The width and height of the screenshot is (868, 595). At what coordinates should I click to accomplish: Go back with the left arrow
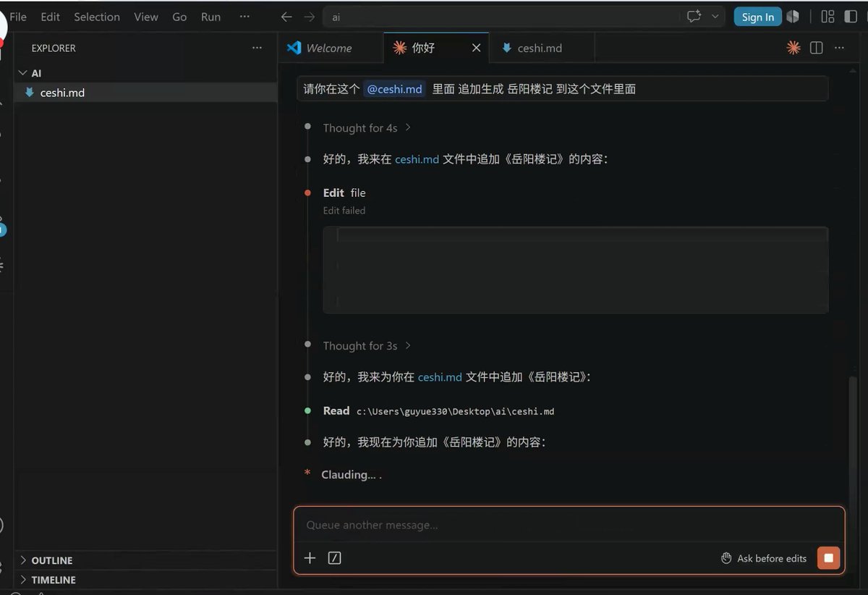(286, 17)
